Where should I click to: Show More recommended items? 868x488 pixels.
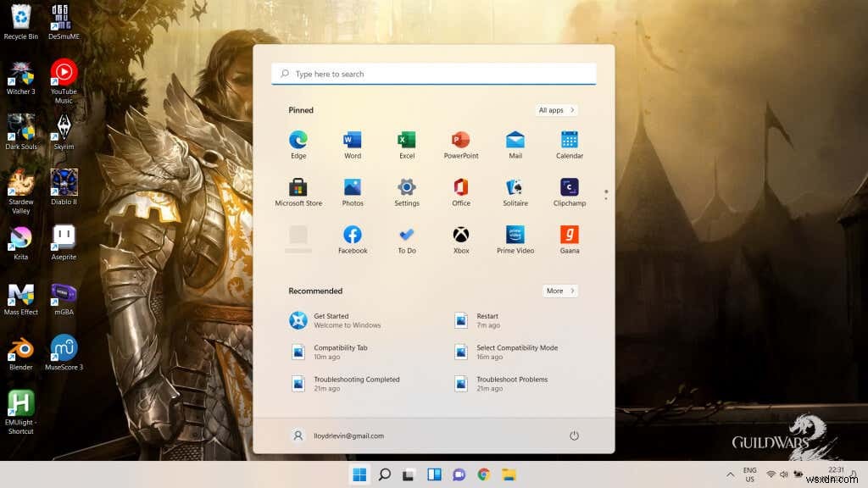[x=559, y=291]
